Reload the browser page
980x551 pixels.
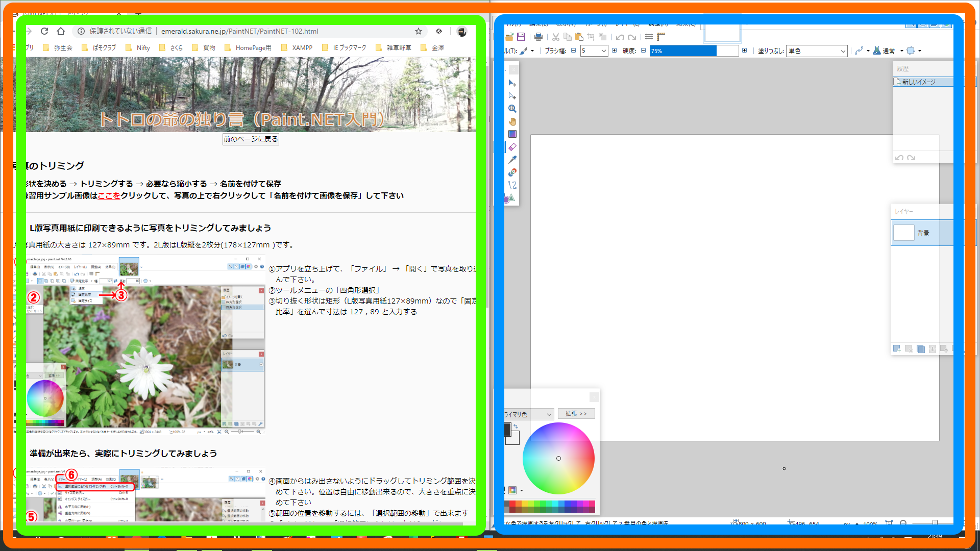point(44,31)
